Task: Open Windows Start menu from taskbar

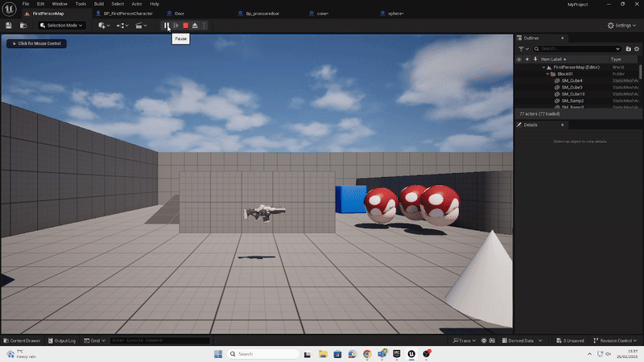Action: pos(218,354)
